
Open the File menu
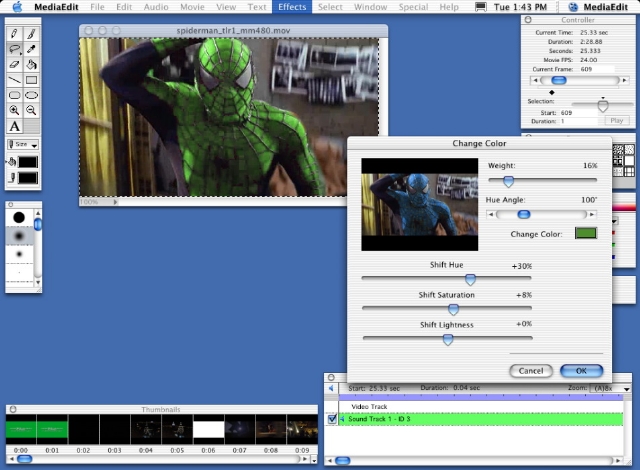tap(97, 7)
